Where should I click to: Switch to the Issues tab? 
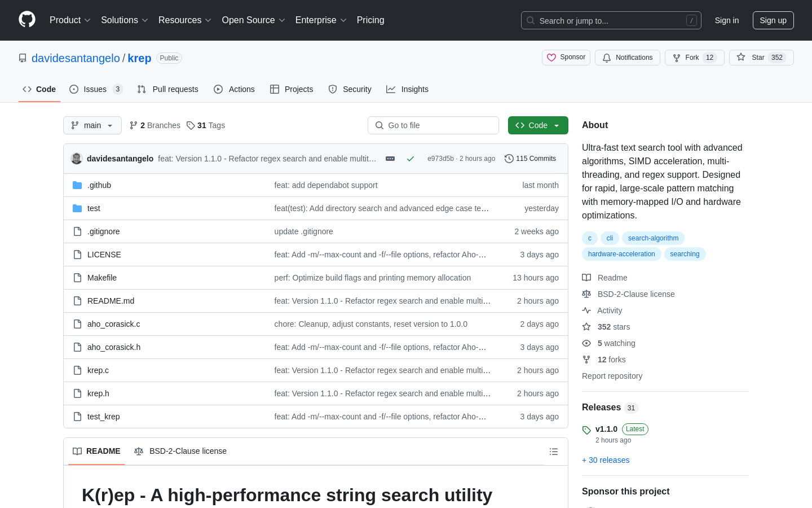(96, 89)
